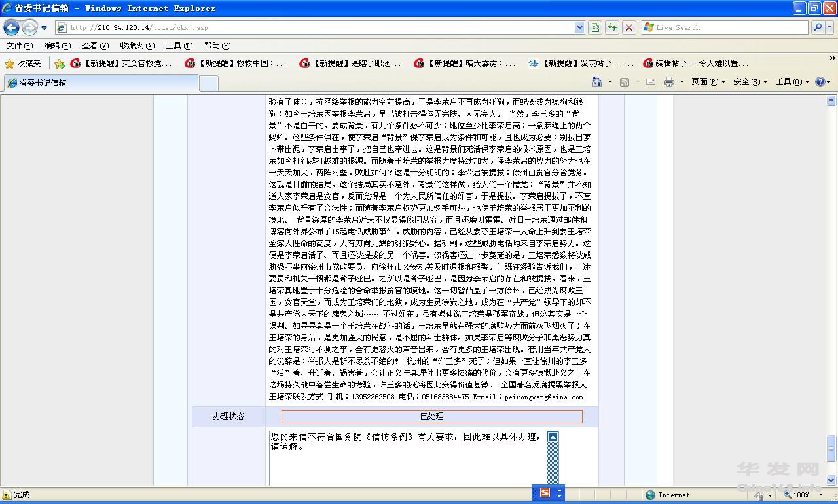Open the 安全(S) command bar menu

point(750,82)
